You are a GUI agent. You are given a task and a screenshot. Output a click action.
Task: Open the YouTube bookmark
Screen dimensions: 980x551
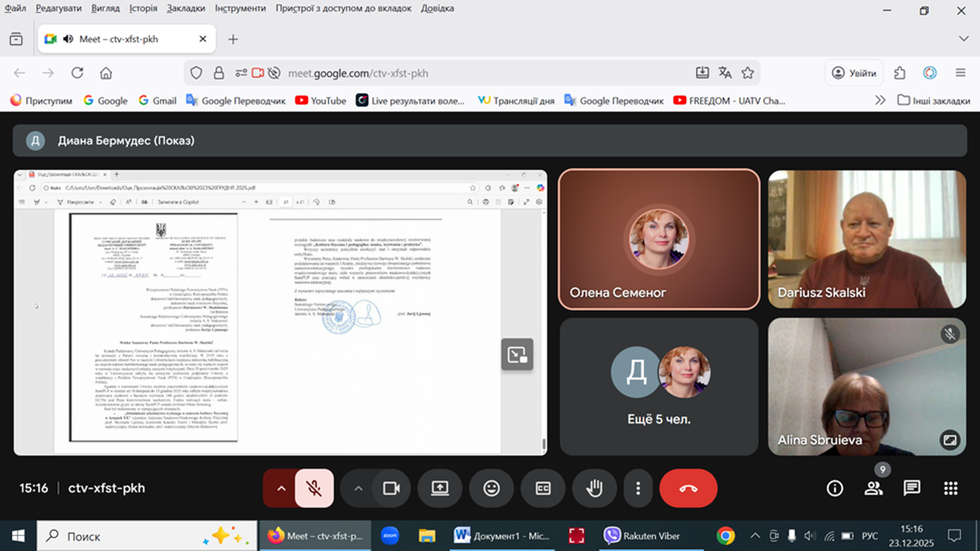[321, 101]
